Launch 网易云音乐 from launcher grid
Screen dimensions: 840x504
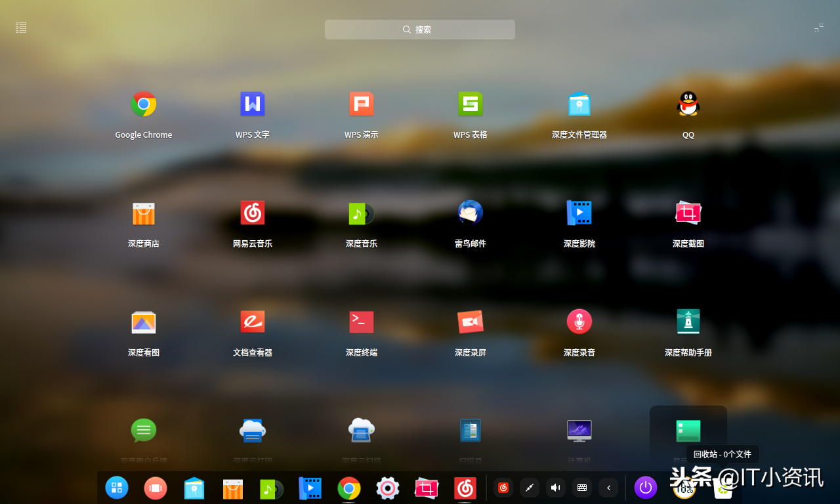pyautogui.click(x=253, y=213)
